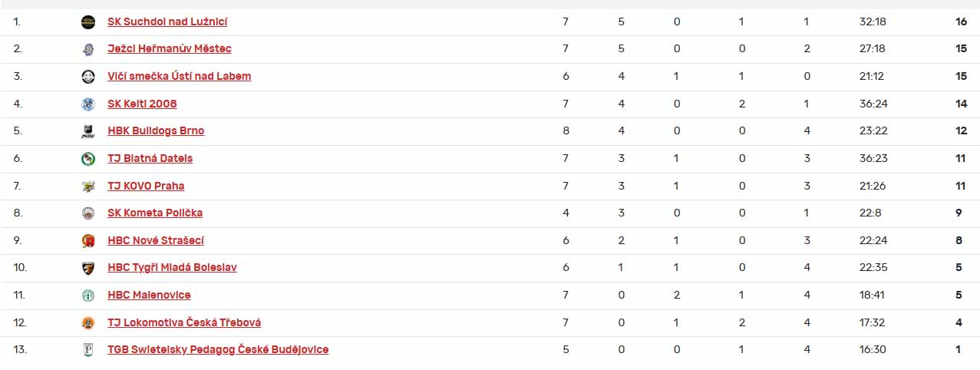Click the SK Suchdol nad Lužnicí team logo
Image resolution: width=980 pixels, height=370 pixels.
88,21
